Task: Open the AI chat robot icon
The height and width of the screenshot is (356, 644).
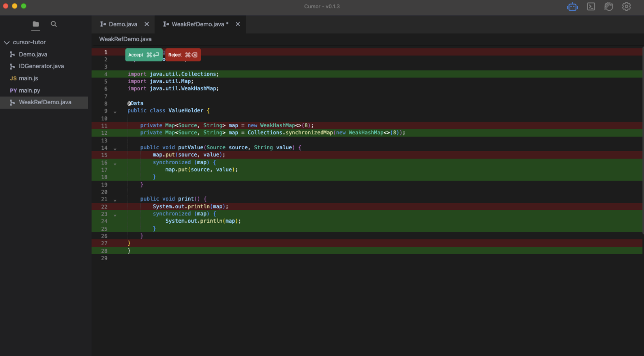Action: pyautogui.click(x=572, y=7)
